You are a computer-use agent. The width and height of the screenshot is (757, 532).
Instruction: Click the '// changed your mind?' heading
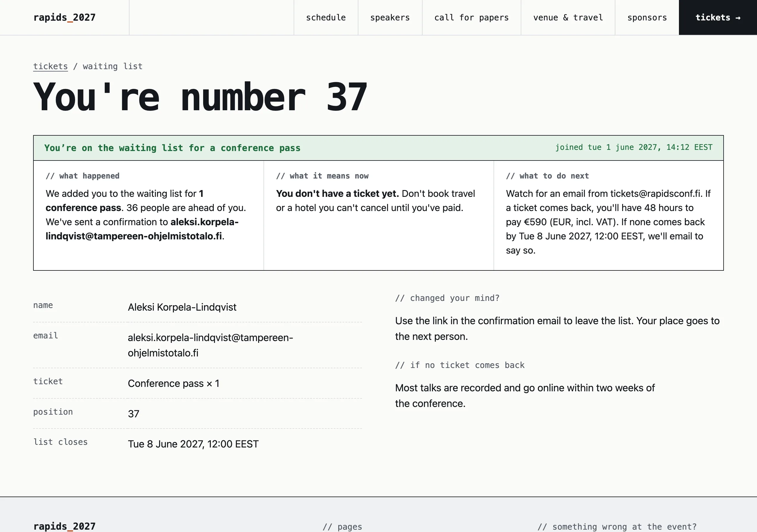(447, 298)
